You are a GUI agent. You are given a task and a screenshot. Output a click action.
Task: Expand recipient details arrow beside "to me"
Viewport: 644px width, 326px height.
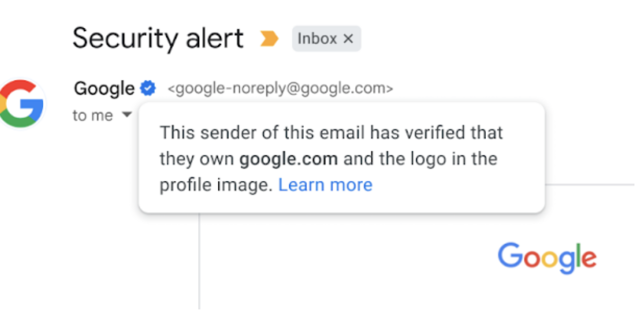coord(127,115)
